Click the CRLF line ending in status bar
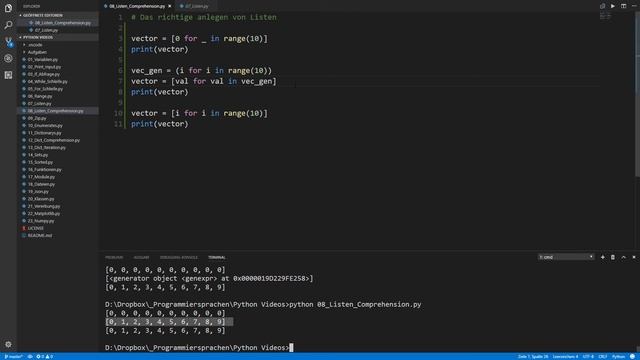640x360 pixels. click(x=603, y=356)
